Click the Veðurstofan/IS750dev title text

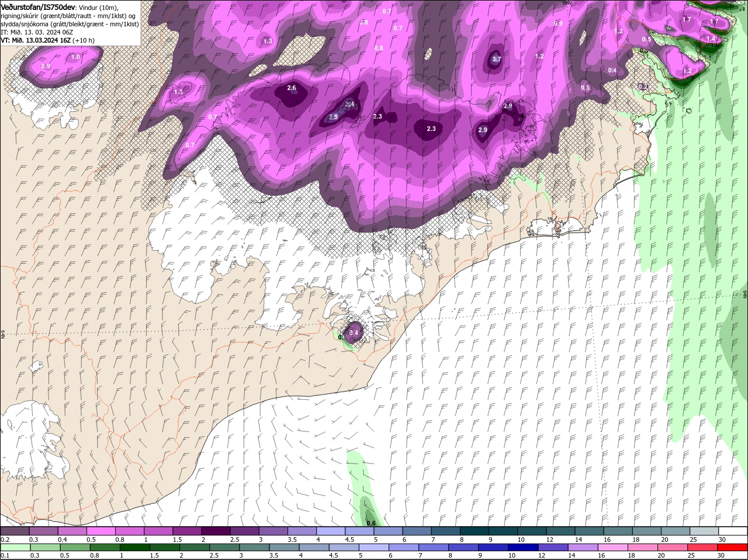pos(38,7)
